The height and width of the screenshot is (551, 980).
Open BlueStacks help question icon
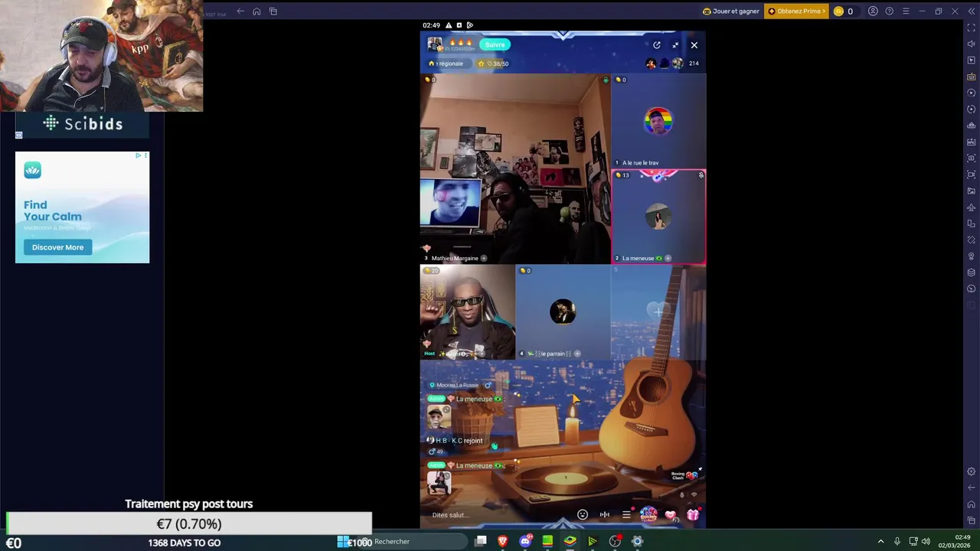pos(889,11)
